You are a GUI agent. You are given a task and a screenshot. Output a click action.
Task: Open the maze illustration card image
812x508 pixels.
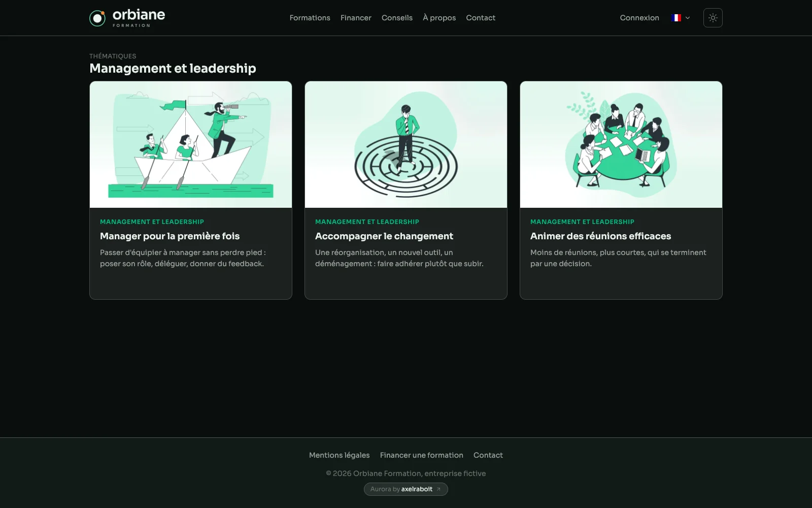coord(406,145)
